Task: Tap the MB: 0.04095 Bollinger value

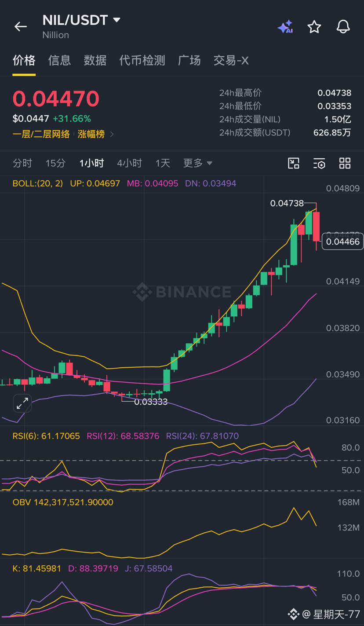Action: point(153,183)
